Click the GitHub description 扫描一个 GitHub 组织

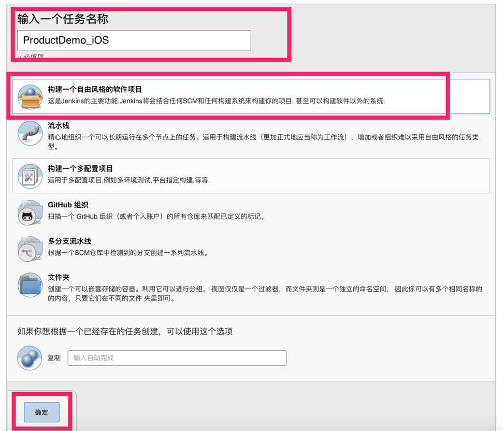tap(156, 217)
